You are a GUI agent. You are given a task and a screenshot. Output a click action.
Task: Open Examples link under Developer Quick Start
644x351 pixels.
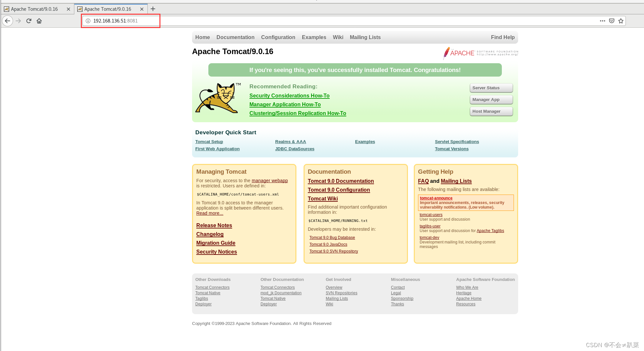click(x=365, y=141)
